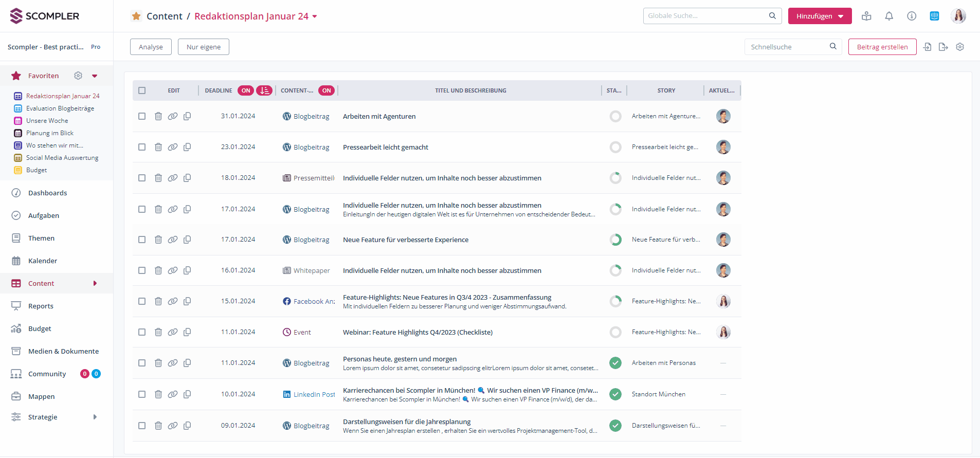Open the info icon in header
Viewport: 980px width, 458px height.
click(912, 16)
